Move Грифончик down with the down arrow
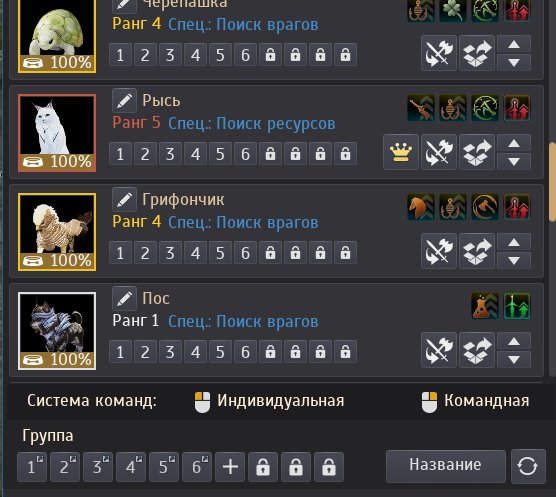This screenshot has height=497, width=556. [514, 261]
